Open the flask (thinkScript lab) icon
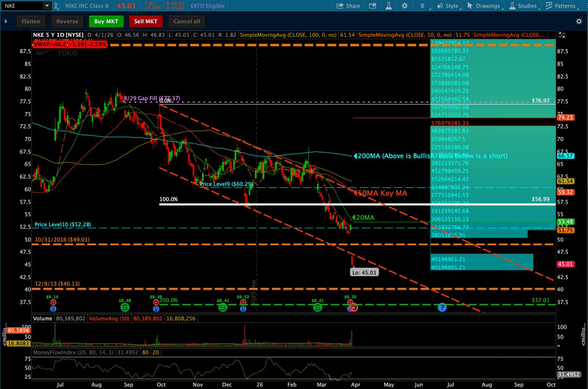The width and height of the screenshot is (588, 389). [390, 6]
